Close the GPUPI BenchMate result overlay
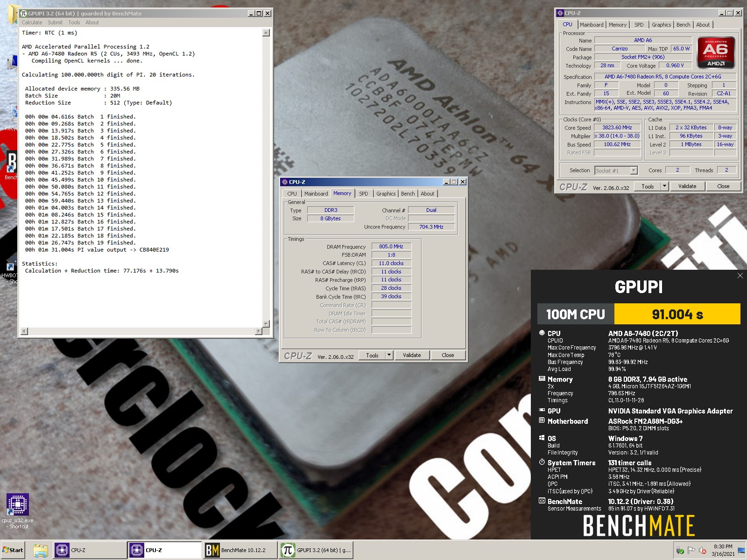The image size is (747, 560). click(x=740, y=276)
